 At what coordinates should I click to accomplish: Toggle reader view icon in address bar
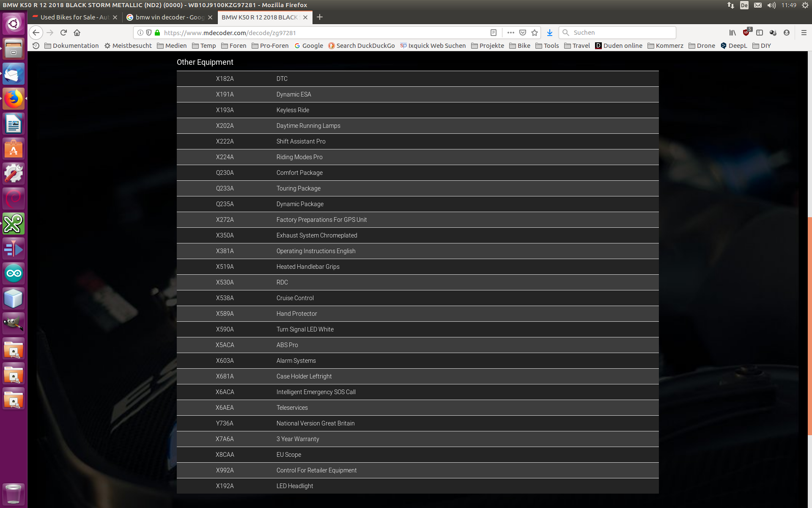(x=493, y=33)
